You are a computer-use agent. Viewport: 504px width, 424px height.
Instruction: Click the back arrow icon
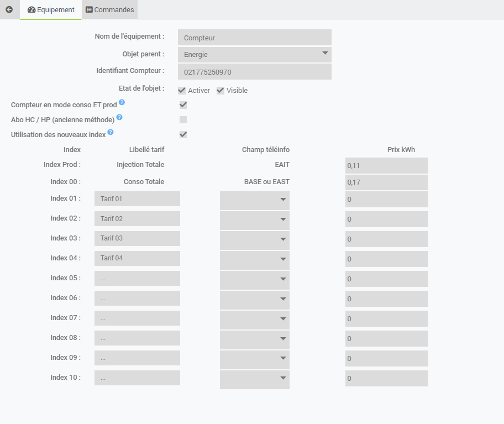click(x=9, y=9)
